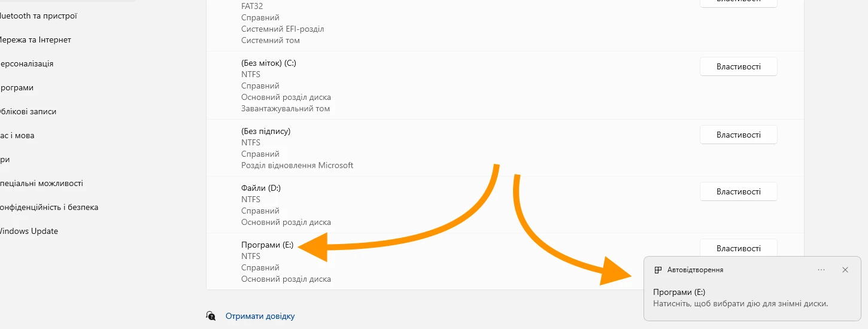Viewport: 868px width, 329px height.
Task: Close the Автовідтворення notification
Action: point(845,270)
